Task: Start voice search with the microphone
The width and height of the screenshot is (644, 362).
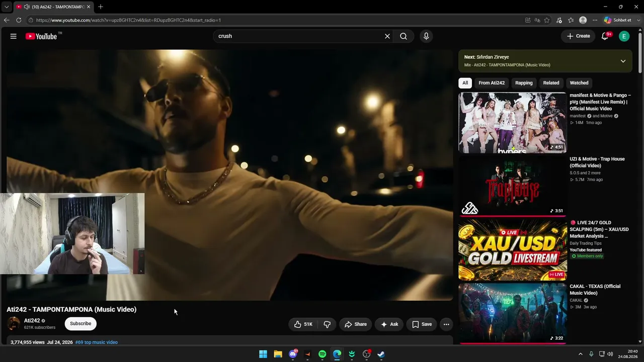Action: [x=426, y=36]
